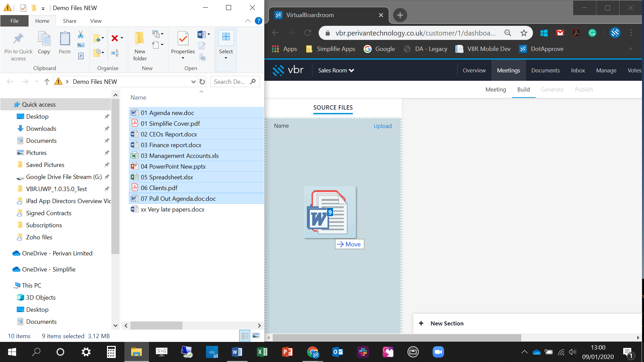Open Simplifie Apps bookmark
This screenshot has width=644, height=362.
coord(330,49)
